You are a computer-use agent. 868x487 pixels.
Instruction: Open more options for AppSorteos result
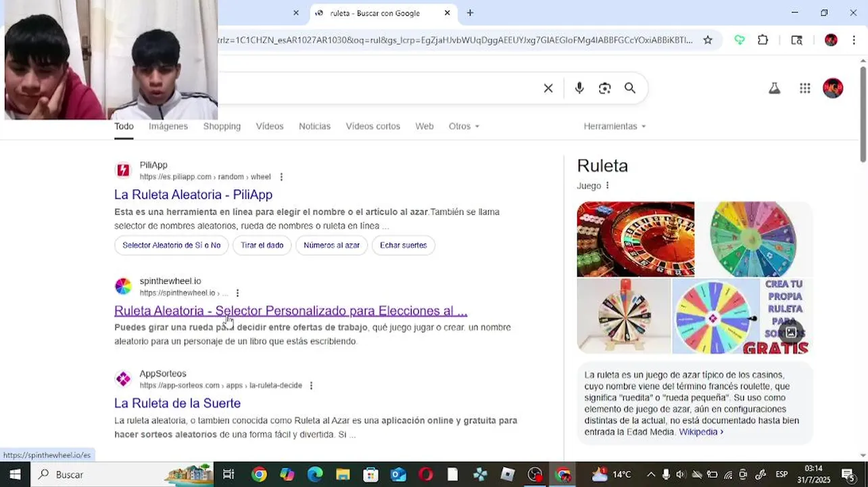pos(311,386)
